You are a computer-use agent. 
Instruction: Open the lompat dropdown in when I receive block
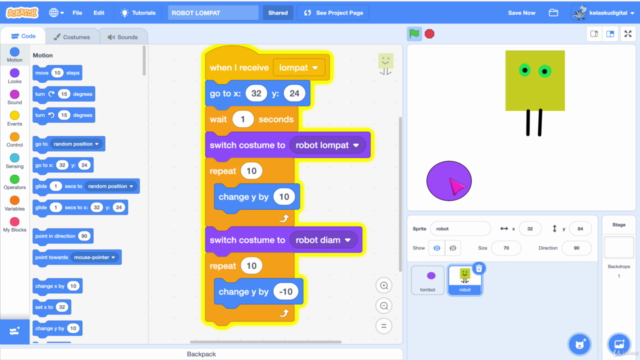pyautogui.click(x=299, y=68)
